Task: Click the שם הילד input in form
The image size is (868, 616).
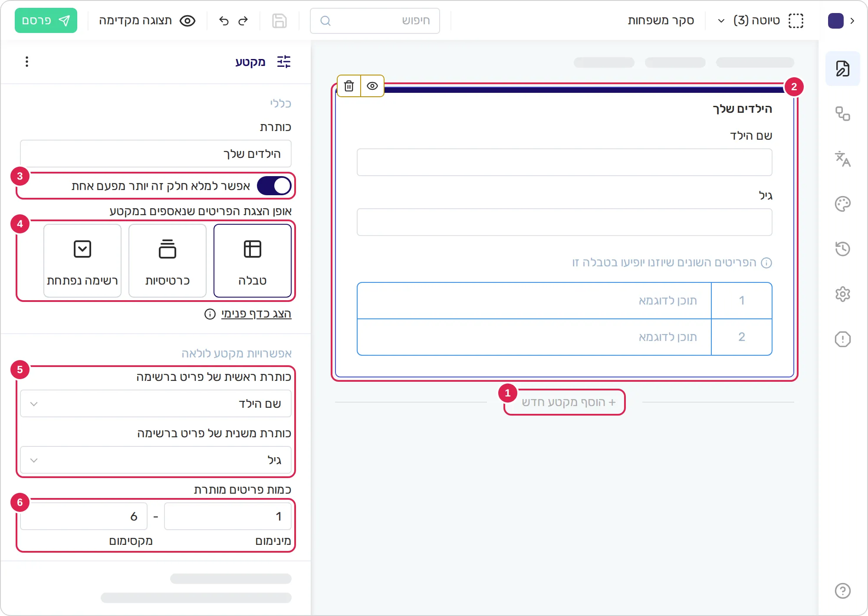Action: point(565,162)
